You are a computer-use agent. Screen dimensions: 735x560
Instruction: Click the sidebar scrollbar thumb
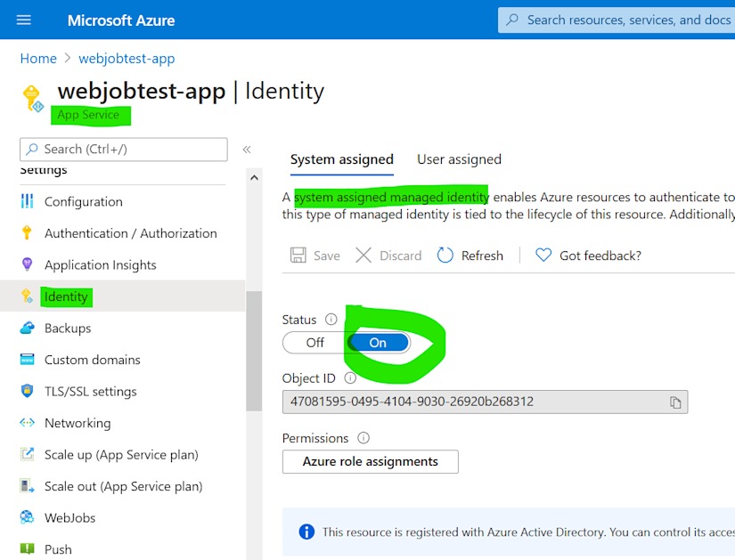click(254, 351)
